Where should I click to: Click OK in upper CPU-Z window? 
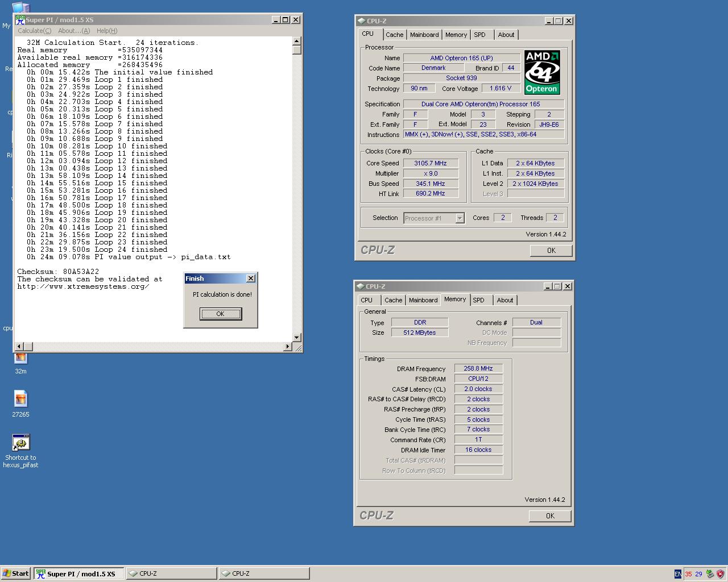[551, 251]
